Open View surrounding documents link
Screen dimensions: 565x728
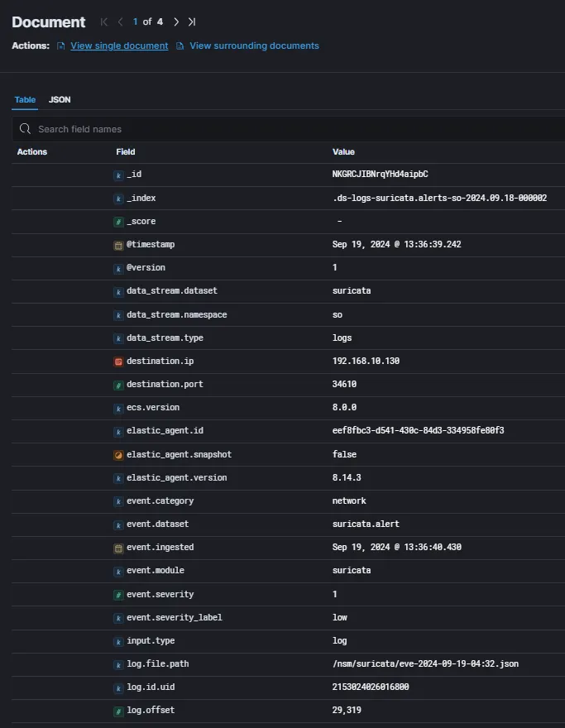254,45
